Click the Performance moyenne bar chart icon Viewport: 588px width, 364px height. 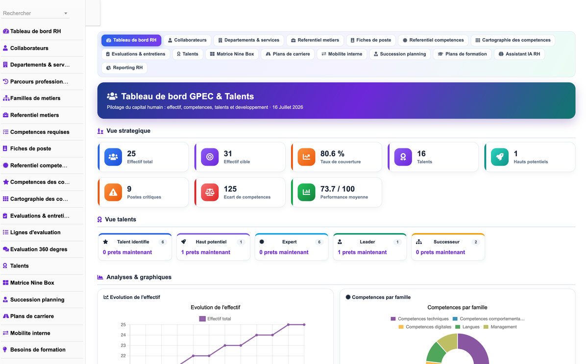click(306, 192)
